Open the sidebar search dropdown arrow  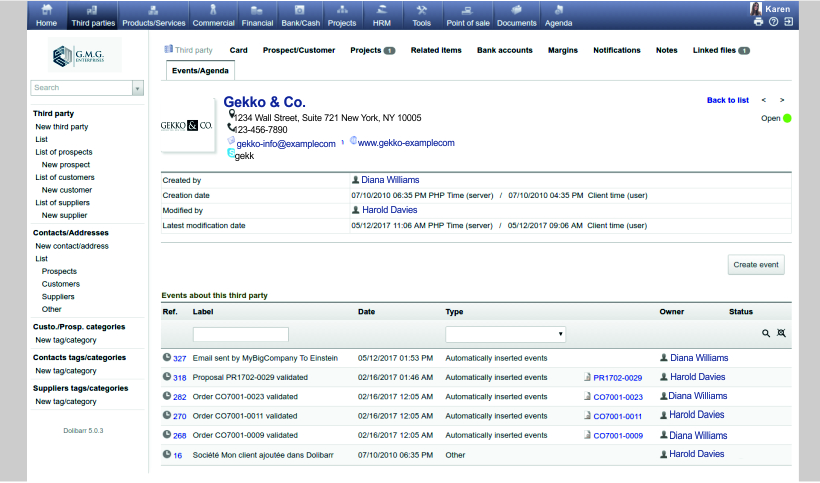click(x=137, y=88)
